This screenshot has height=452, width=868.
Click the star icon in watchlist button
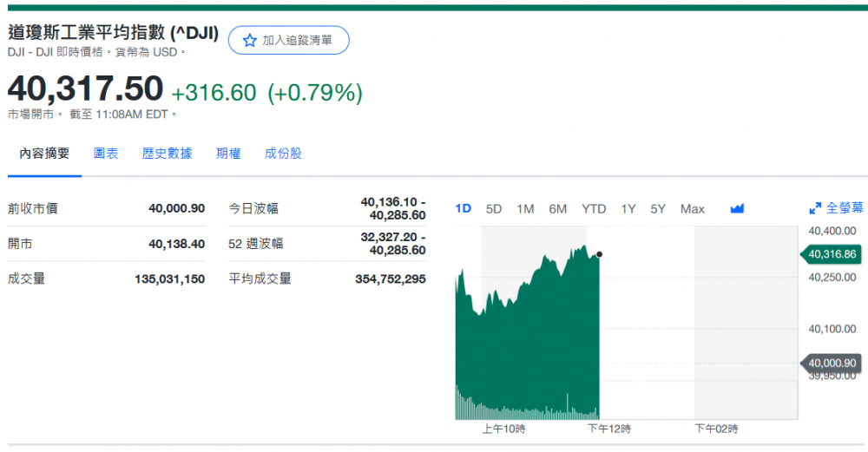click(x=250, y=41)
